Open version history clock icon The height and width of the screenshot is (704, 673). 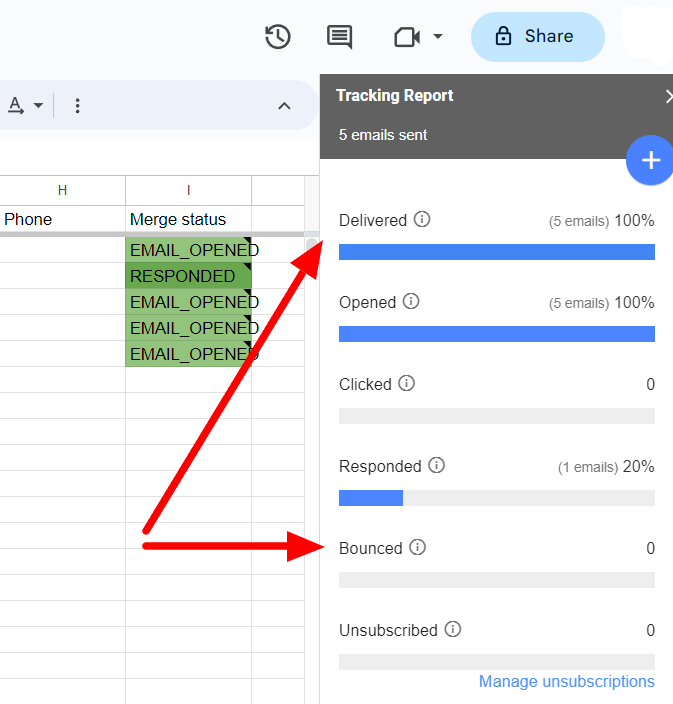pos(277,37)
